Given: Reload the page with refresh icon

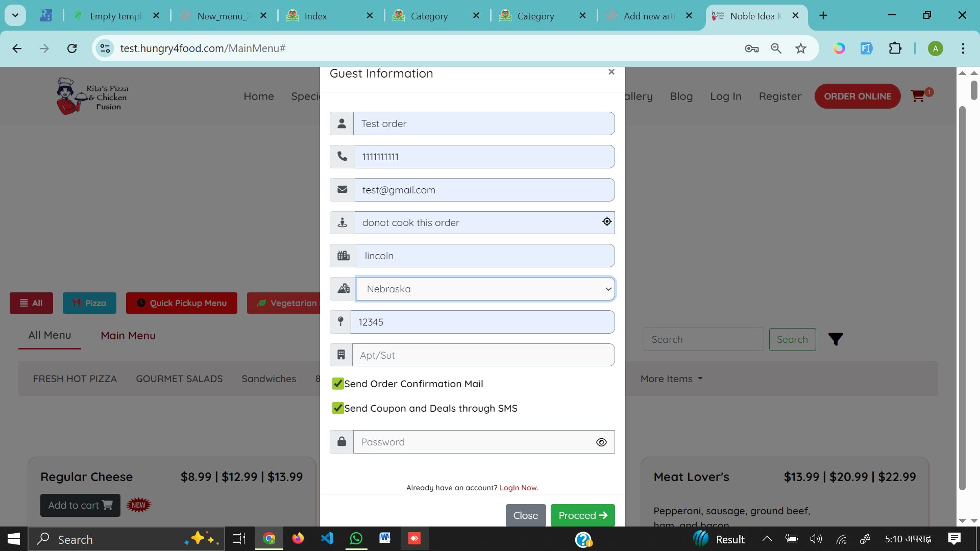Looking at the screenshot, I should coord(72,48).
